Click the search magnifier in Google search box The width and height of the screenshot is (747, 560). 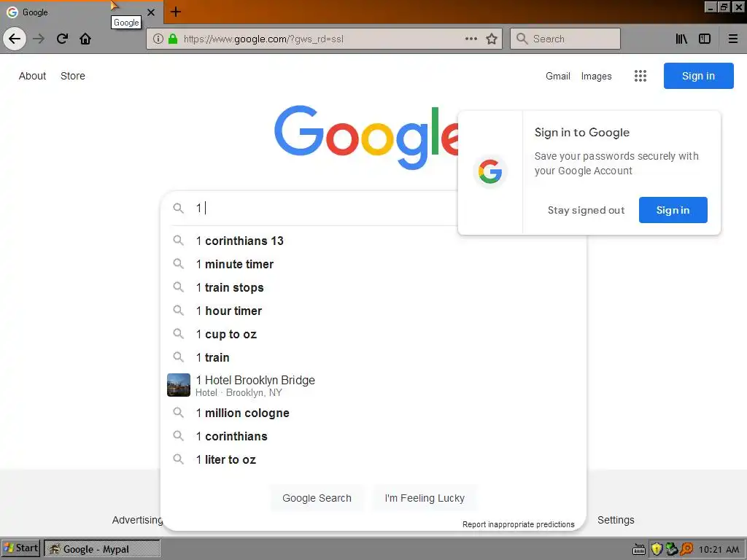coord(178,208)
